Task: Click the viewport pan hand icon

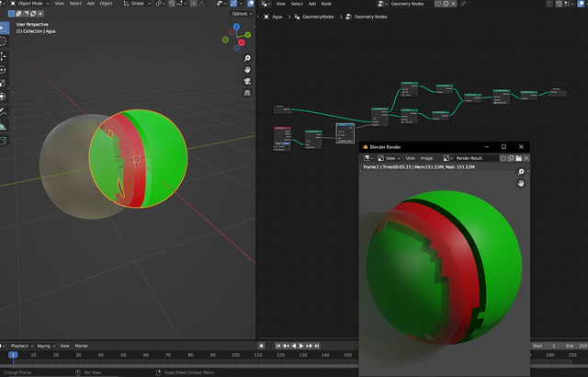Action: coord(247,70)
